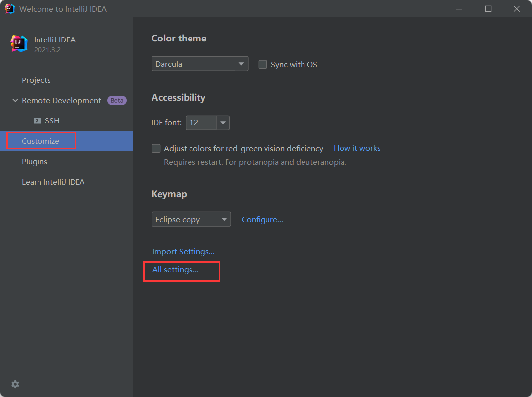The height and width of the screenshot is (397, 532).
Task: Click the Beta badge next to Remote Development
Action: [116, 101]
